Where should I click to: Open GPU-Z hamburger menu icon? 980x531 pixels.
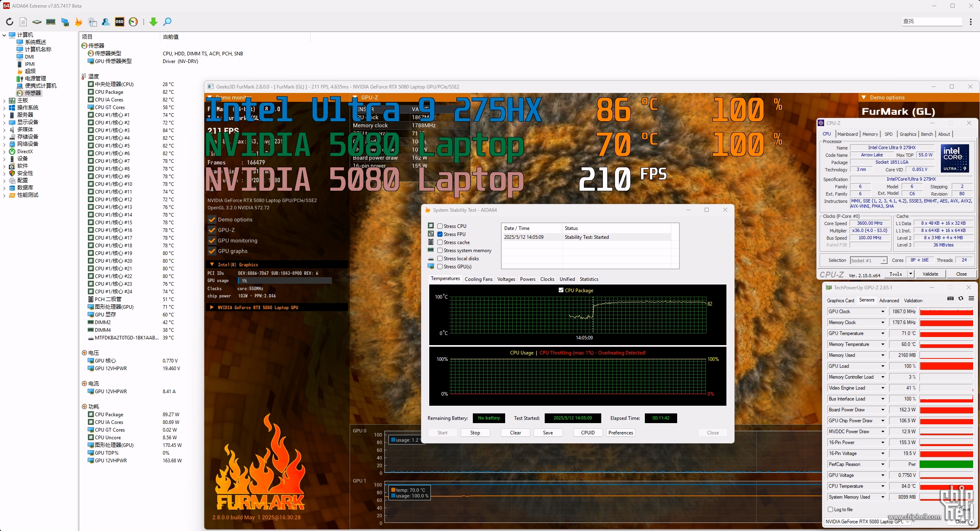[x=972, y=299]
